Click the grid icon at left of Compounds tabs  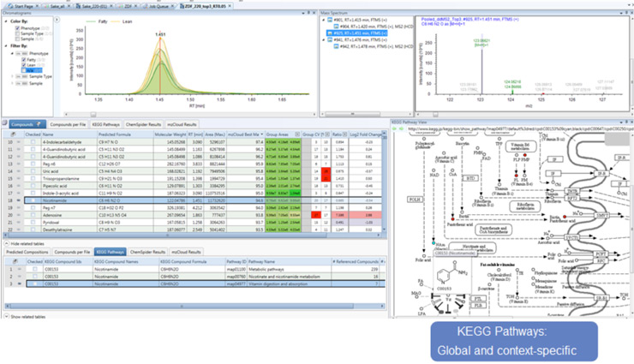[5, 123]
